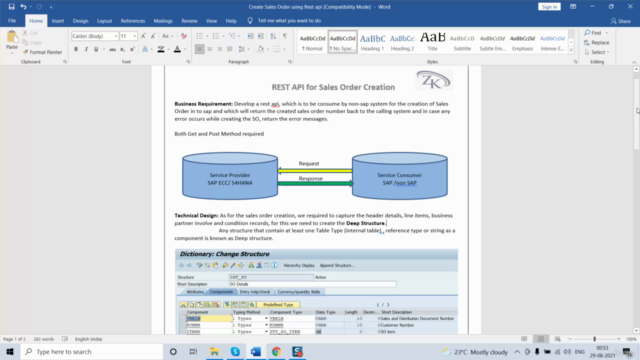Open File Explorer from the taskbar
The image size is (640, 360).
click(x=214, y=351)
